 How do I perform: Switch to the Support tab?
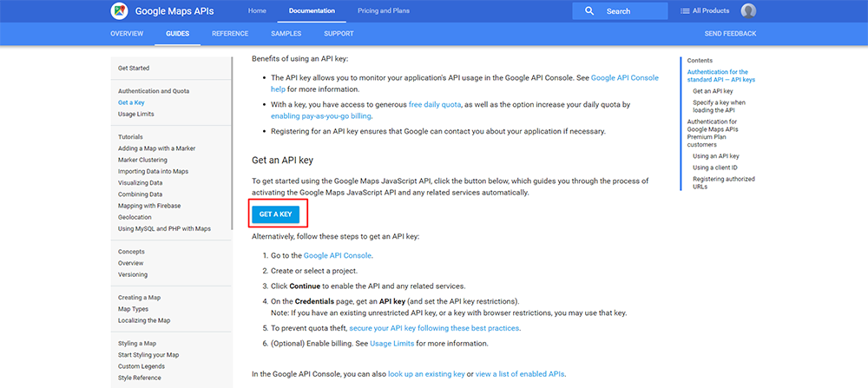(x=339, y=34)
